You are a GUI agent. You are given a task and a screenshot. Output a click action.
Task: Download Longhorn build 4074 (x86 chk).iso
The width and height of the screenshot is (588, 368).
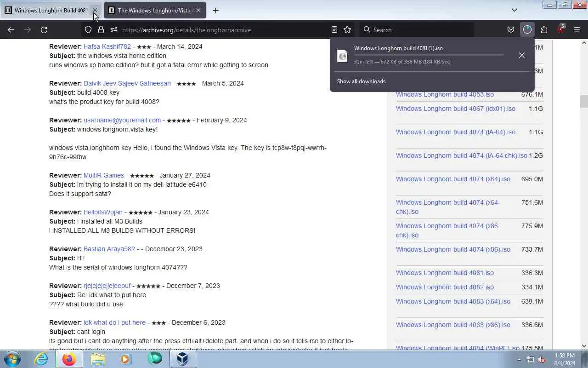[x=447, y=230]
